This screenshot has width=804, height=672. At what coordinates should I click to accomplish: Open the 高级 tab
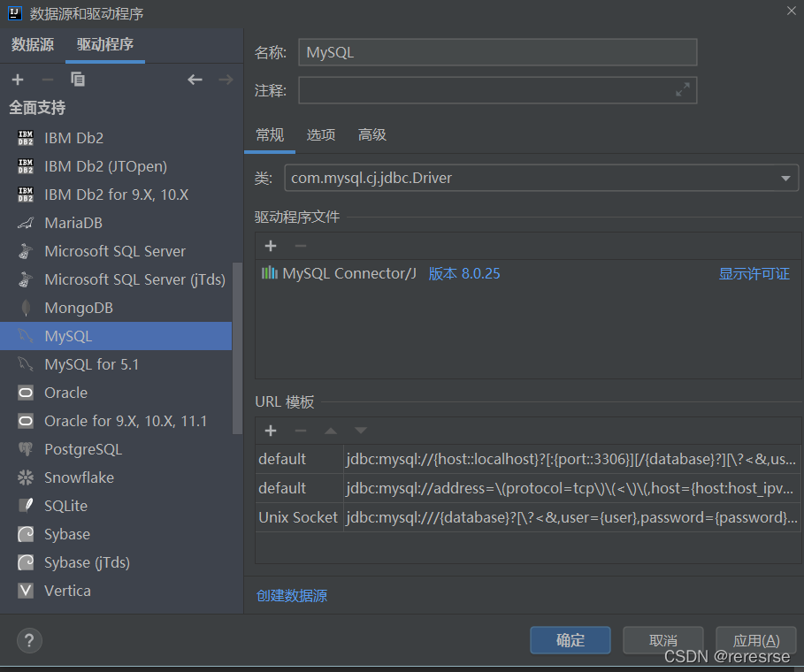point(372,134)
